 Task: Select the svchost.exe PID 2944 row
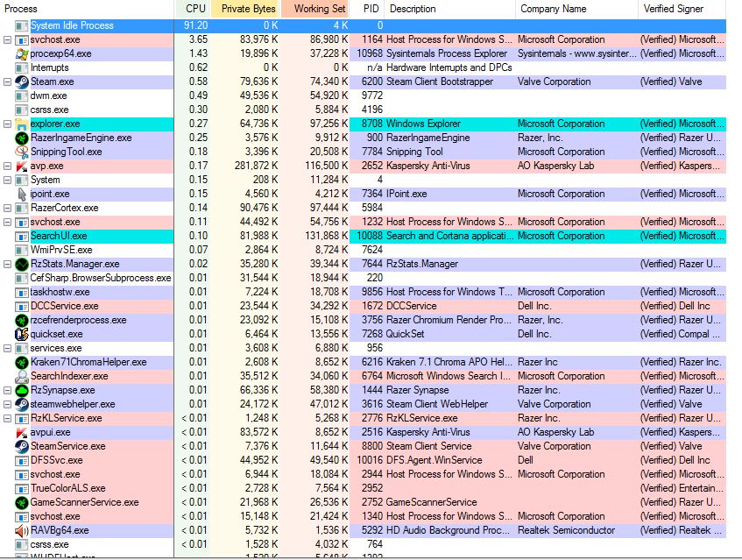point(363,474)
